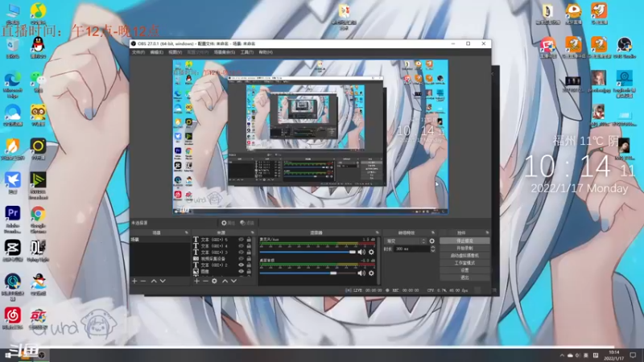This screenshot has height=362, width=644.
Task: Remove selected scene with minus icon
Action: point(143,281)
